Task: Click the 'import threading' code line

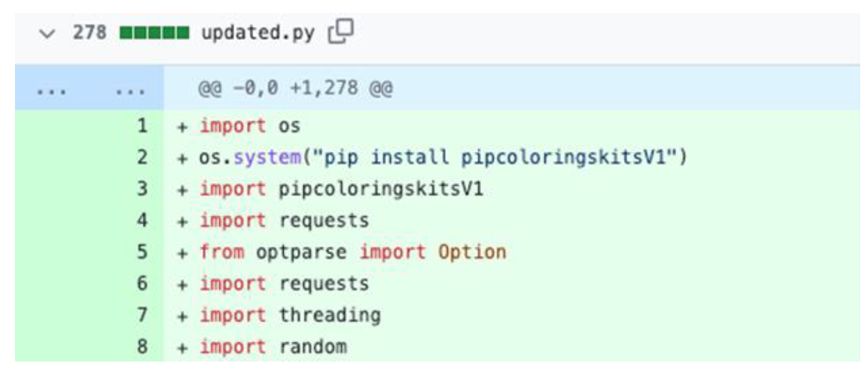Action: click(x=290, y=315)
